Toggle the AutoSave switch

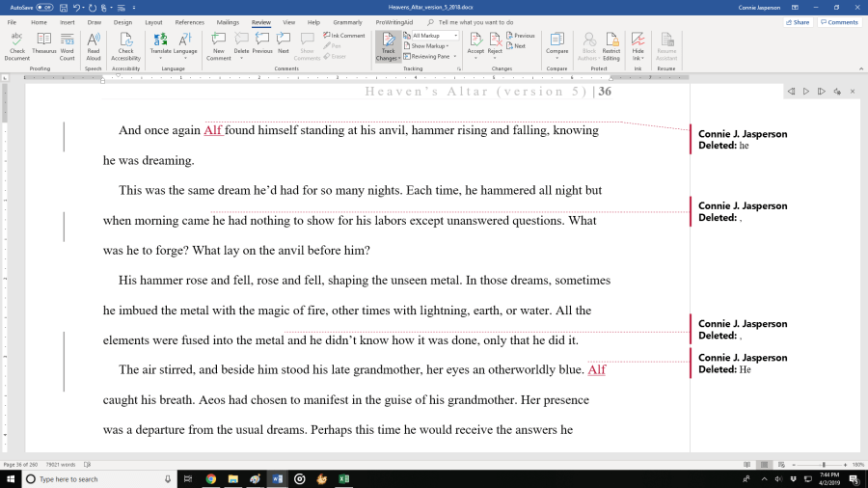pyautogui.click(x=44, y=7)
